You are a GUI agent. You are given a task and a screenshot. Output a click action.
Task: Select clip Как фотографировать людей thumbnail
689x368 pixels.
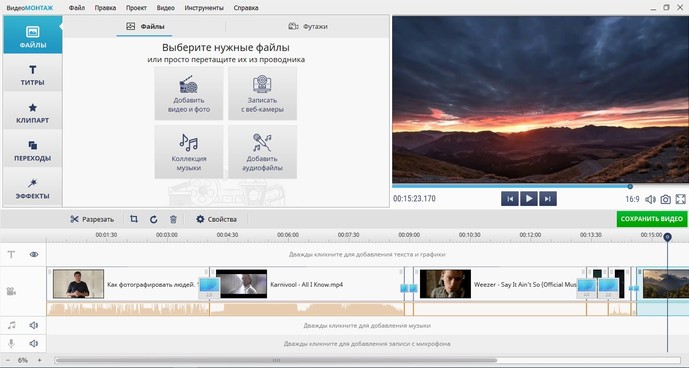pos(78,284)
